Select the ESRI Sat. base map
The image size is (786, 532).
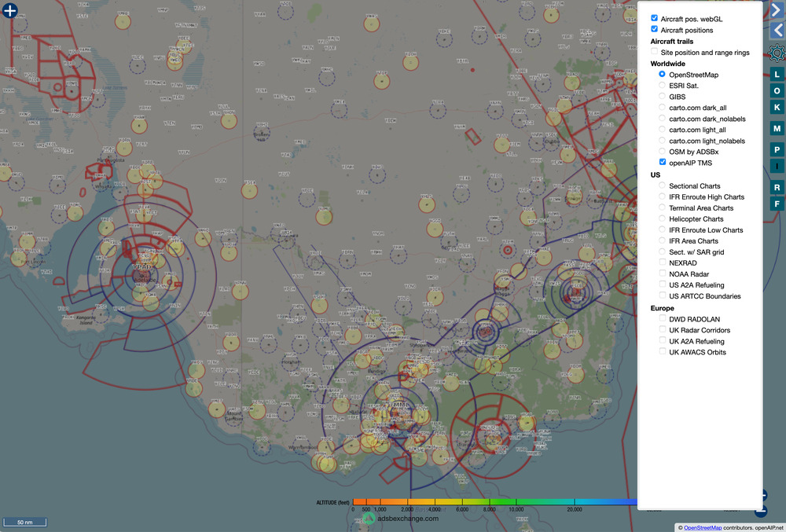click(663, 85)
